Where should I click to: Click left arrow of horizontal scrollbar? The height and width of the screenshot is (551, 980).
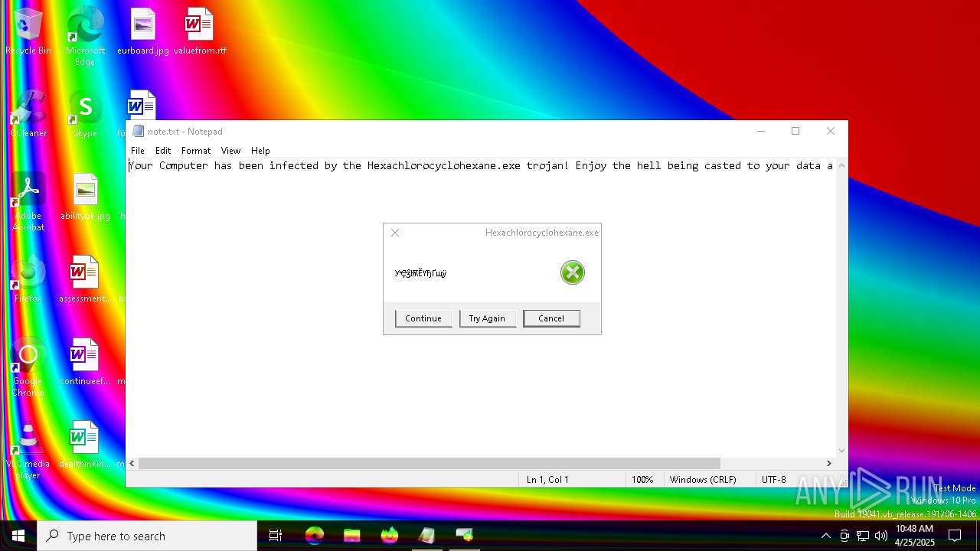132,463
